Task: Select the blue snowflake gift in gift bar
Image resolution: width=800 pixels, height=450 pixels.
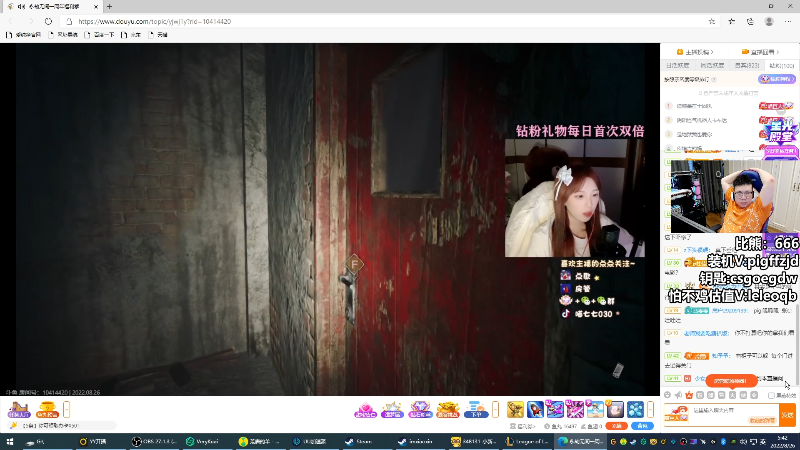Action: pyautogui.click(x=635, y=409)
